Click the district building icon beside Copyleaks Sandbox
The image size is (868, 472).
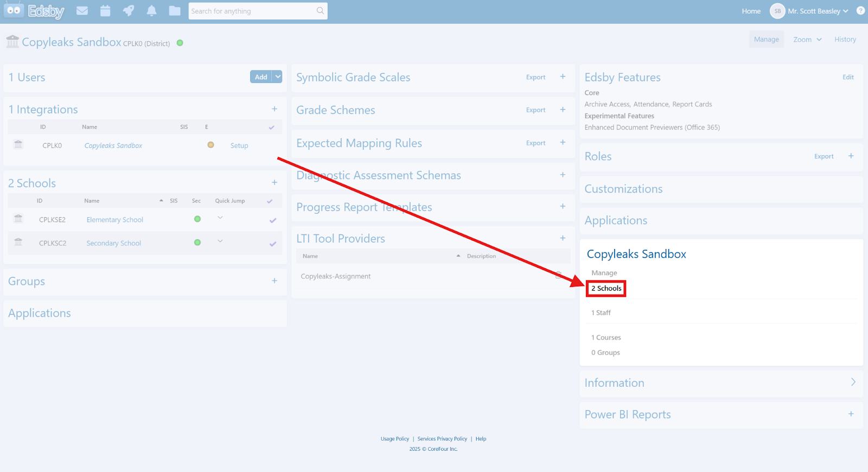pos(12,41)
